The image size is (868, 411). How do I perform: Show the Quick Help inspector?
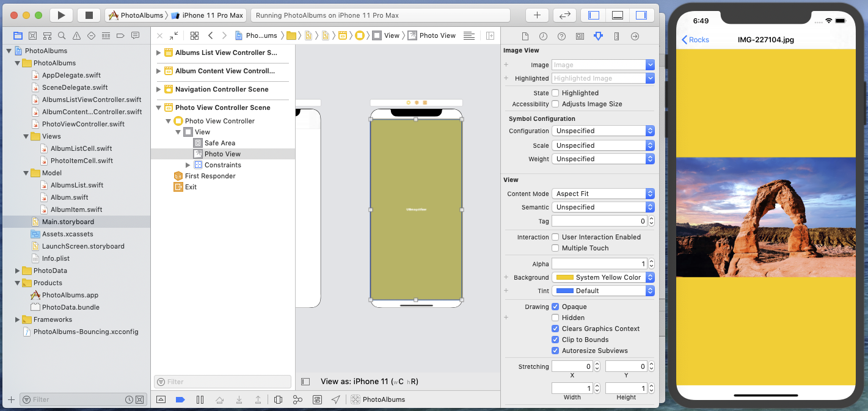561,36
